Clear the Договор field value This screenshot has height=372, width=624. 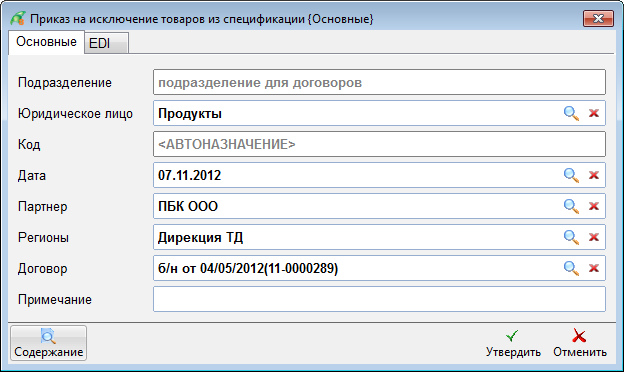tap(594, 268)
